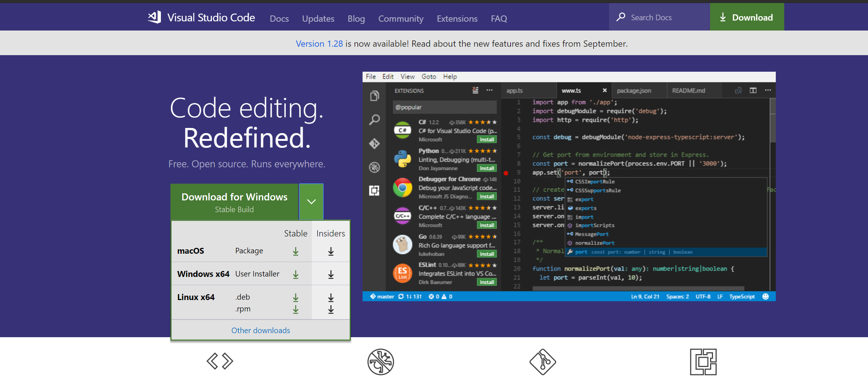Screen dimensions: 868x378
Task: Click the TypeScript language mode indicator
Action: point(742,296)
